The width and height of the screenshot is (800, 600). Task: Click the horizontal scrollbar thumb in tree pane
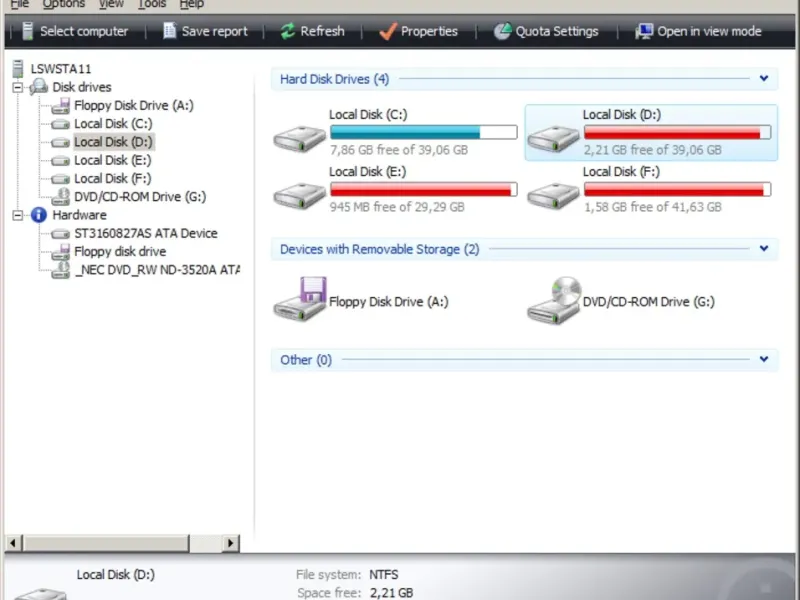click(x=106, y=543)
